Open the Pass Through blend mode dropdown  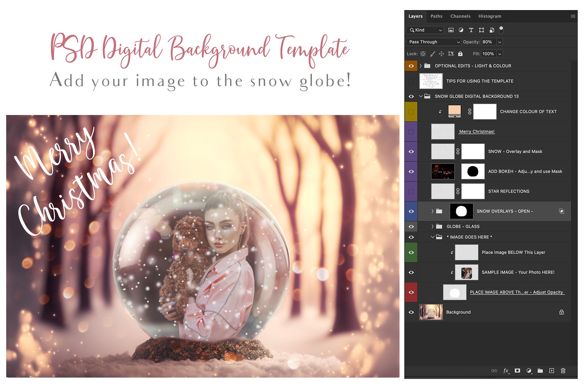pos(433,42)
